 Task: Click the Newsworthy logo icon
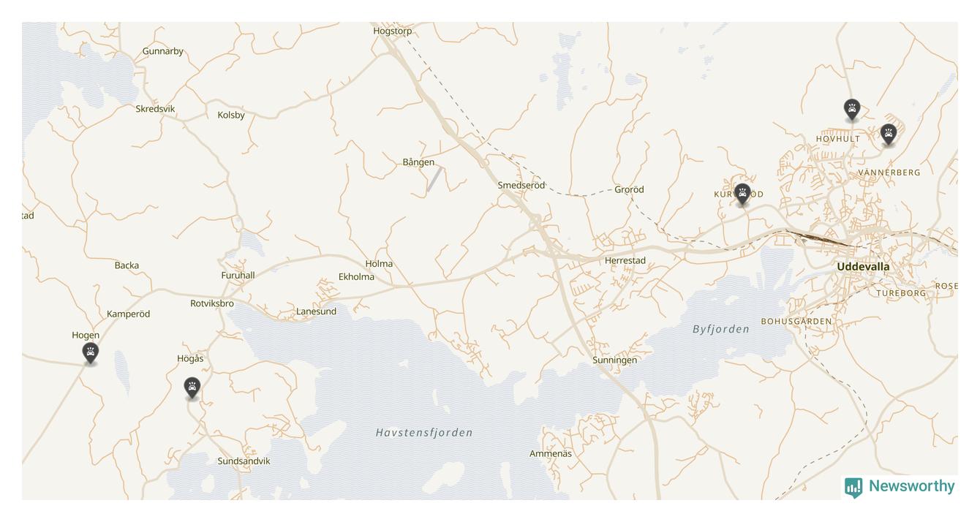click(853, 487)
